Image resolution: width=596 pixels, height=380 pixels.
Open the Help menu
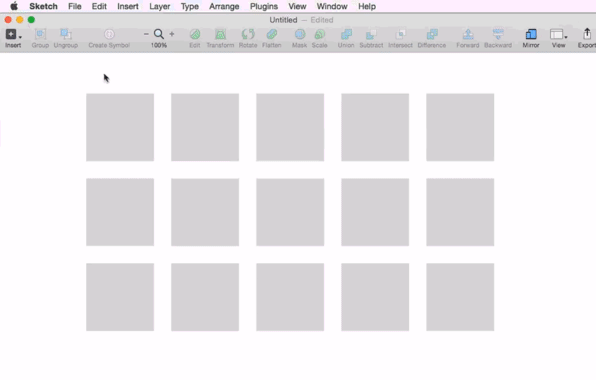367,6
